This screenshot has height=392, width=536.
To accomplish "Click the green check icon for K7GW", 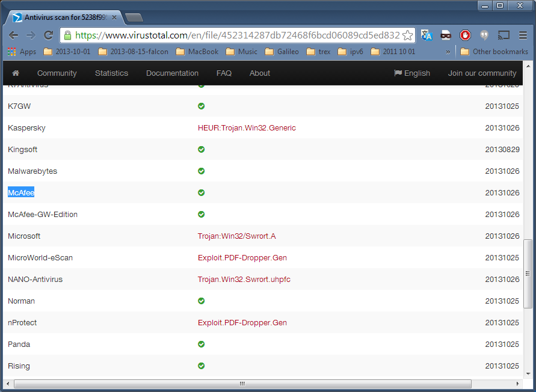I will (202, 106).
